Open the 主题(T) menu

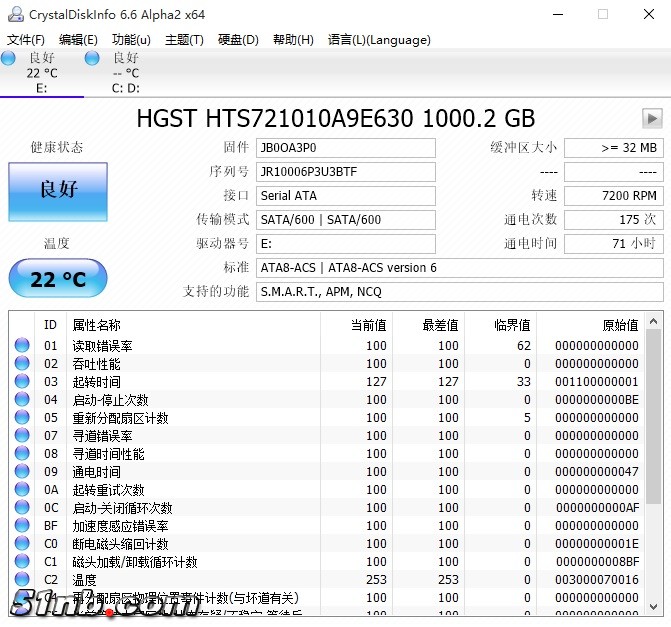click(x=184, y=40)
